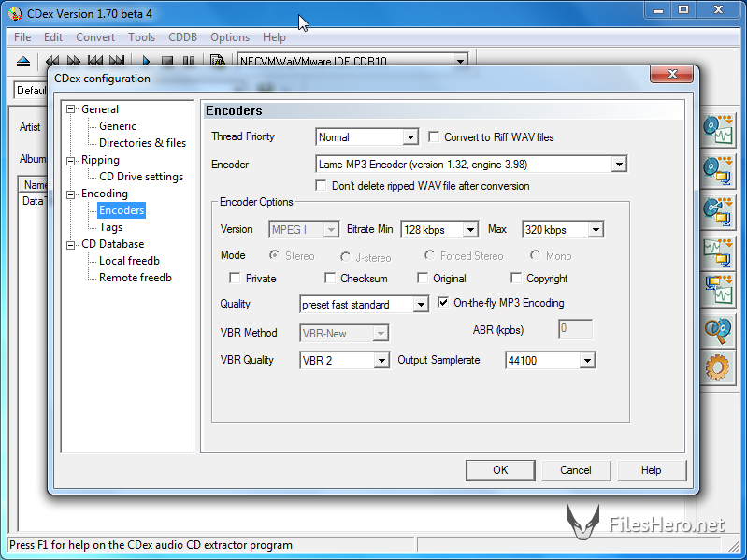
Task: Click the fast forward toolbar icon
Action: (73, 61)
